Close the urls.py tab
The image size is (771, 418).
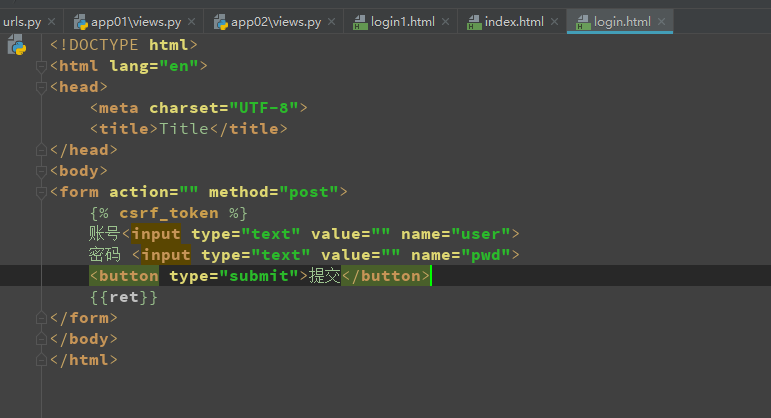[51, 22]
